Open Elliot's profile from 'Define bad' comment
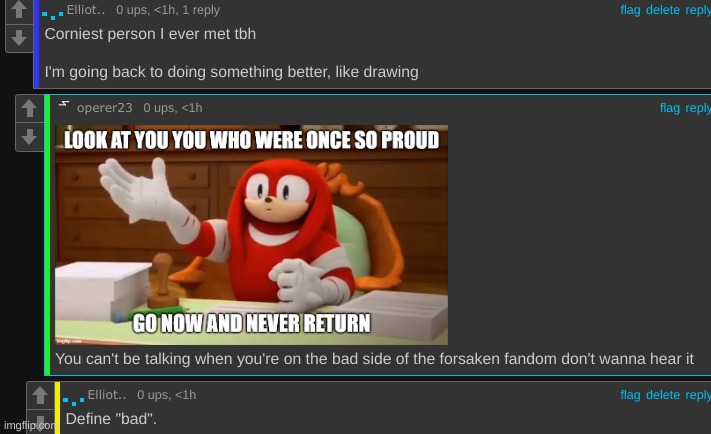711x434 pixels. [x=107, y=395]
